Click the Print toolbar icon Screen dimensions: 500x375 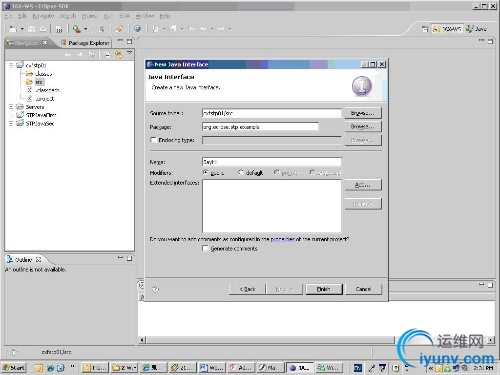point(43,29)
